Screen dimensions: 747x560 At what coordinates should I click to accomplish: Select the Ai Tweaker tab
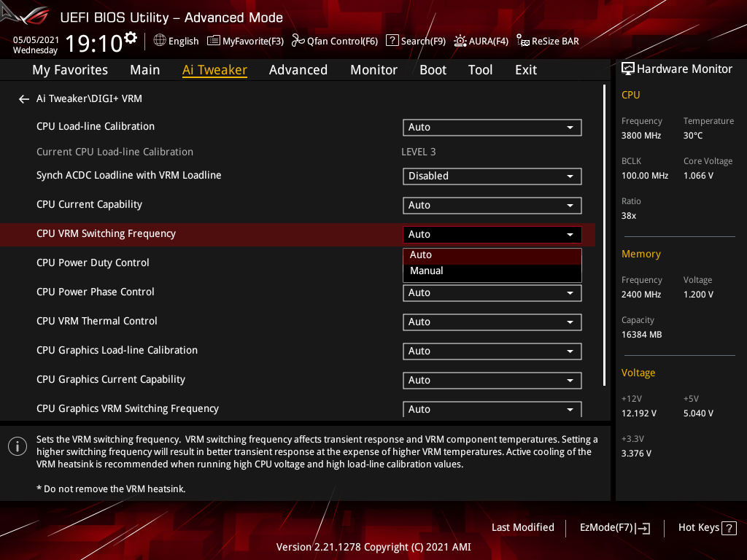pos(214,70)
